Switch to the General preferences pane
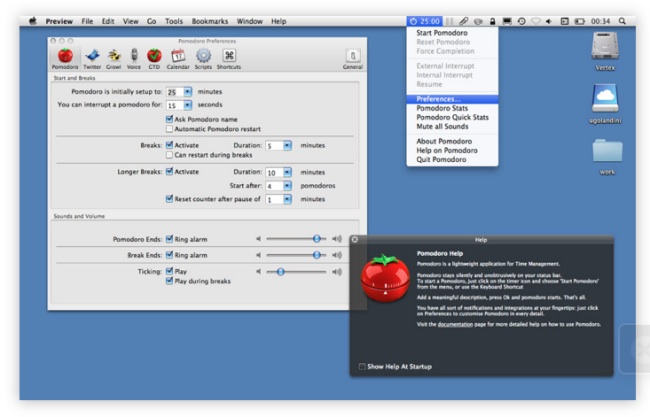The width and height of the screenshot is (650, 417). click(352, 57)
